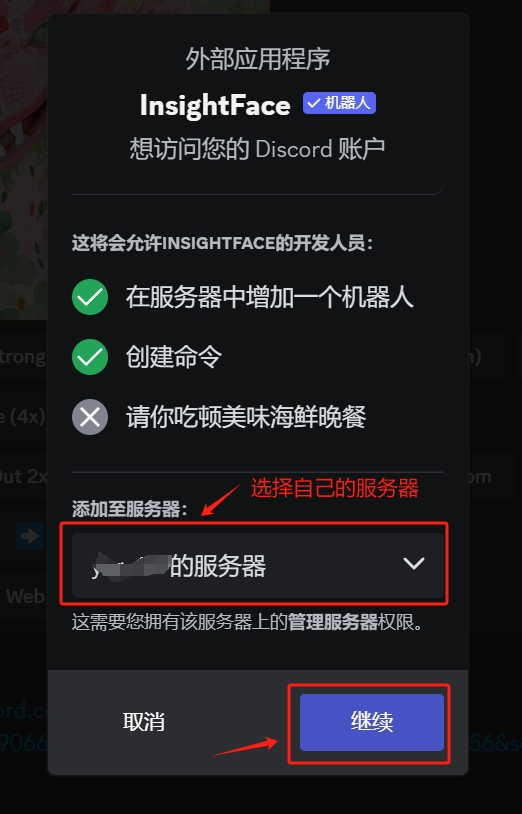Click the InsightFace application name
The width and height of the screenshot is (522, 814).
tap(215, 105)
